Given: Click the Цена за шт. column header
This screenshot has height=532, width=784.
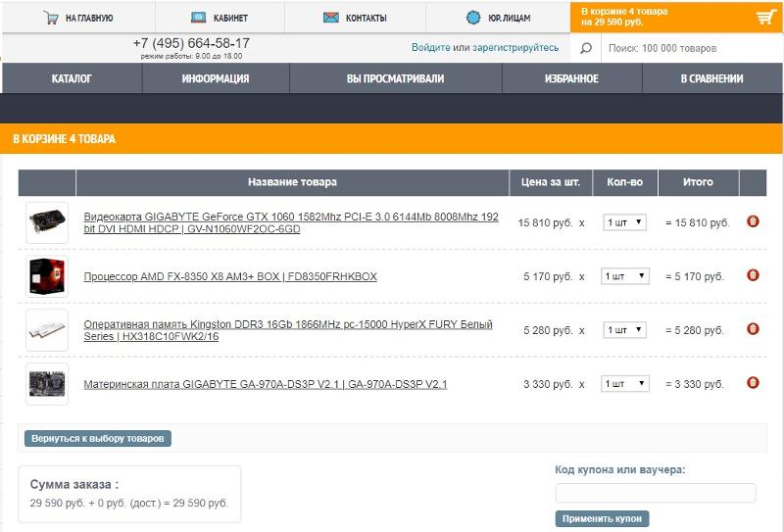Looking at the screenshot, I should [551, 182].
